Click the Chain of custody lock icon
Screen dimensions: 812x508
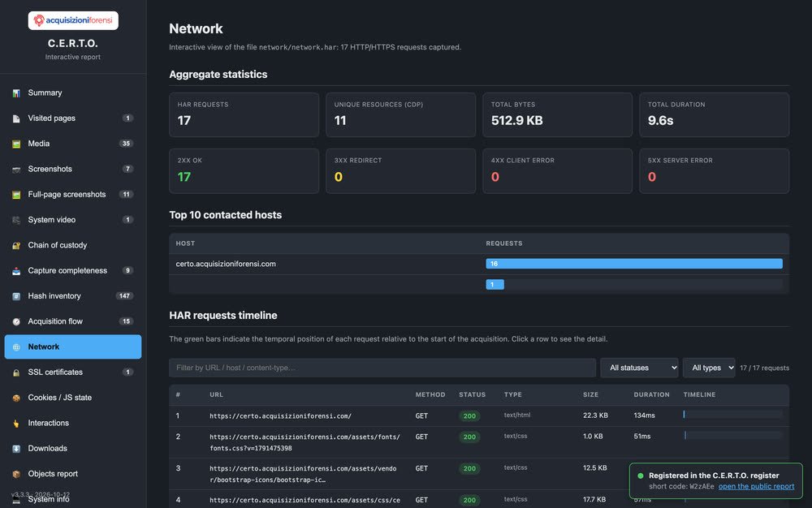[16, 245]
